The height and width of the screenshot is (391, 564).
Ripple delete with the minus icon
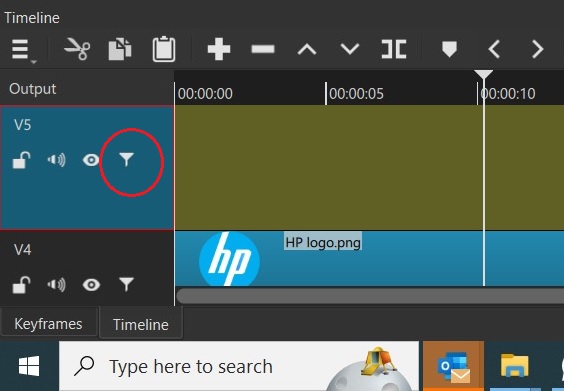pyautogui.click(x=263, y=49)
